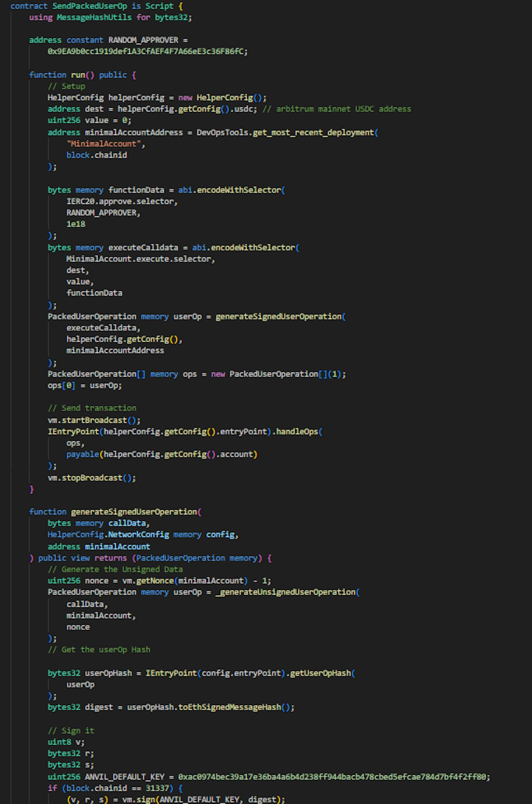
Task: Click the run function name
Action: pos(78,75)
